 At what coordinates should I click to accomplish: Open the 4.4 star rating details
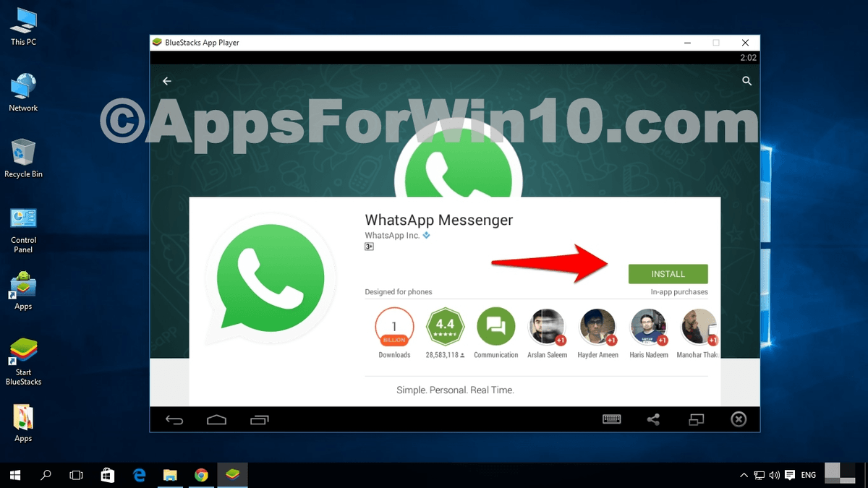[x=445, y=326]
